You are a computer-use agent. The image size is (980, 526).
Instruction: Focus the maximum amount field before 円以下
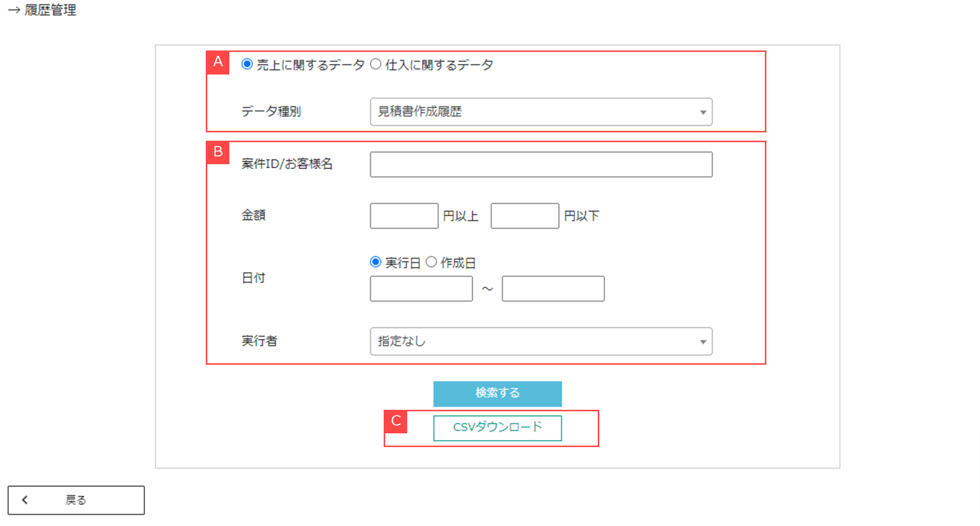click(x=525, y=216)
